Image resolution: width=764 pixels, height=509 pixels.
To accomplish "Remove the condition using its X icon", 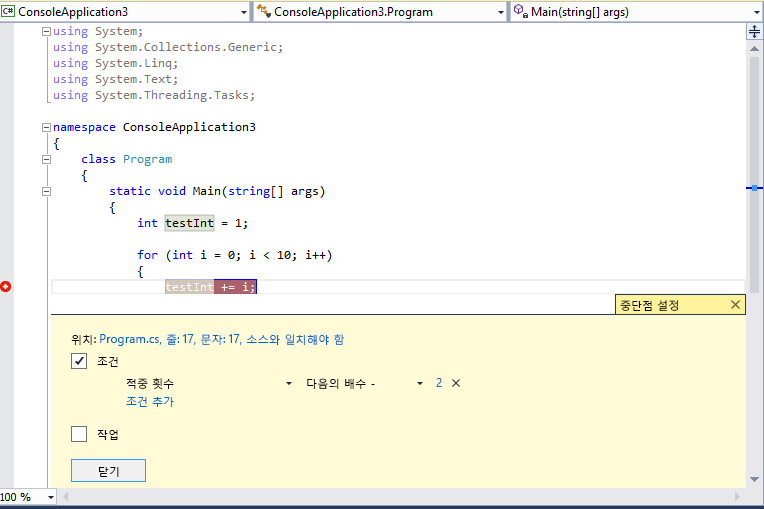I will (456, 383).
